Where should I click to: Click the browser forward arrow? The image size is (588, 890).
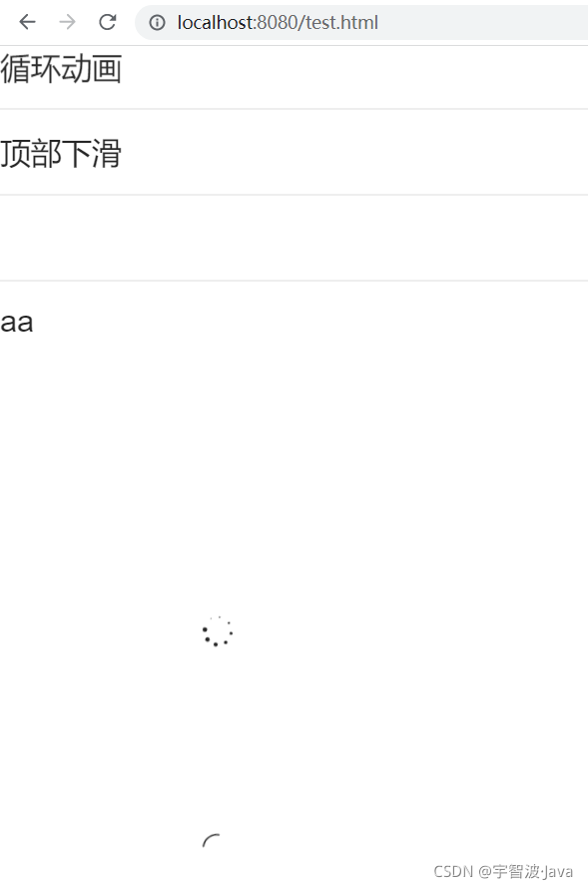(68, 22)
